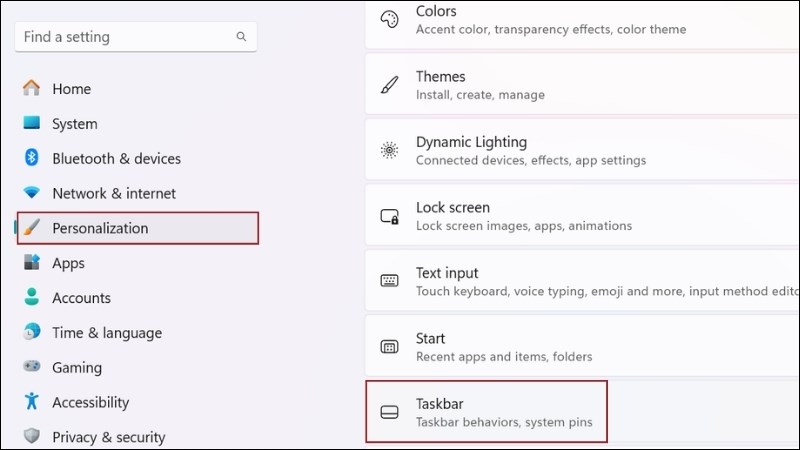Viewport: 800px width, 450px height.
Task: Click the Bluetooth icon in sidebar
Action: [x=32, y=158]
